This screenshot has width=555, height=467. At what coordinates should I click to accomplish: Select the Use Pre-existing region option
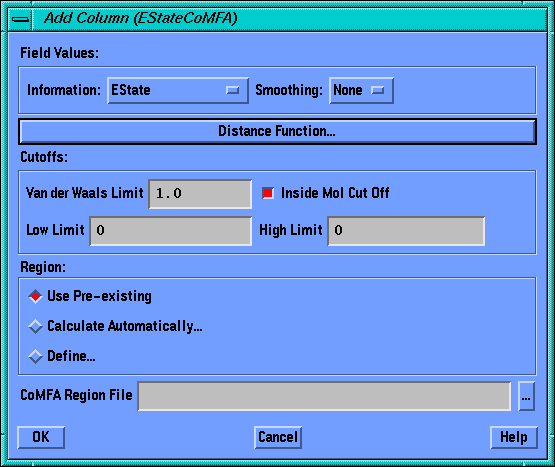coord(91,296)
